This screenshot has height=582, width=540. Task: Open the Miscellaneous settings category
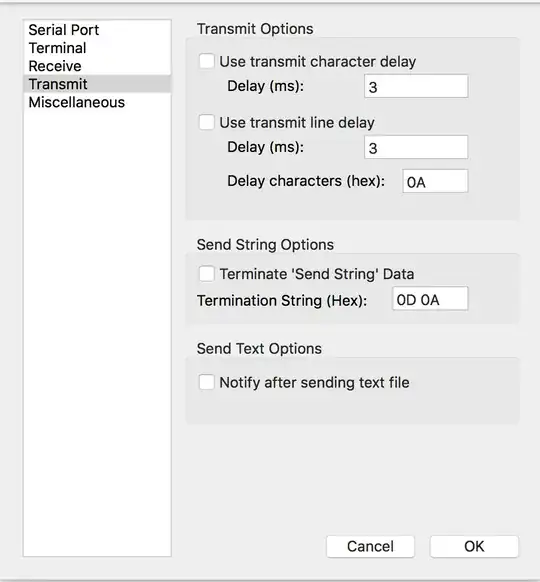pos(97,102)
